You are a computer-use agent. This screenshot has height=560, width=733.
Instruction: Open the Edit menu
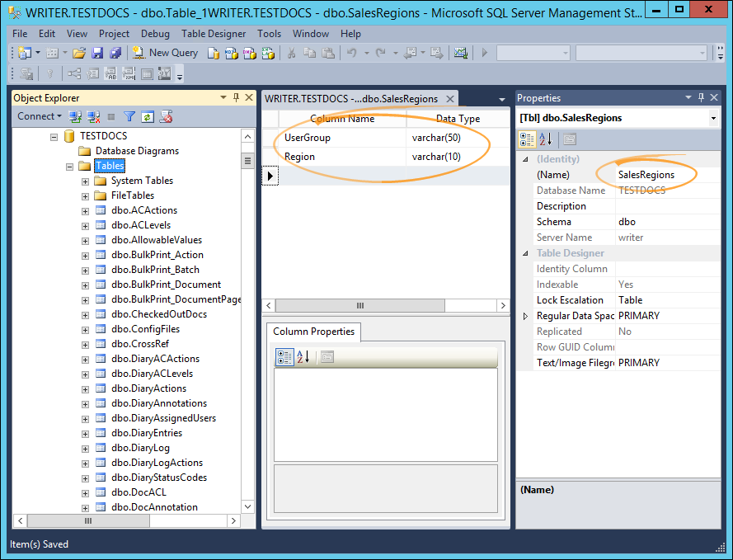47,34
